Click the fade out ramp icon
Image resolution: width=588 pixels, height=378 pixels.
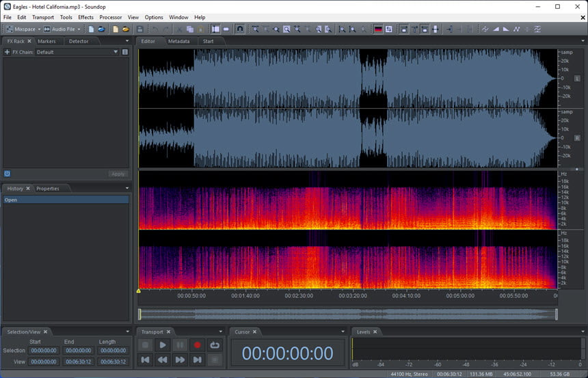pos(506,29)
